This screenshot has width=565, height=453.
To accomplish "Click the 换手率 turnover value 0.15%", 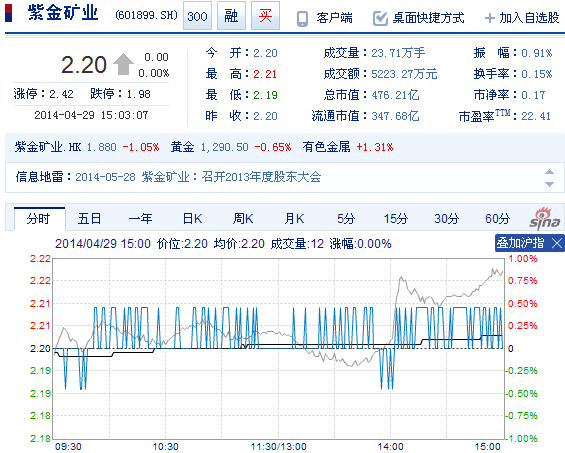I will pyautogui.click(x=537, y=74).
